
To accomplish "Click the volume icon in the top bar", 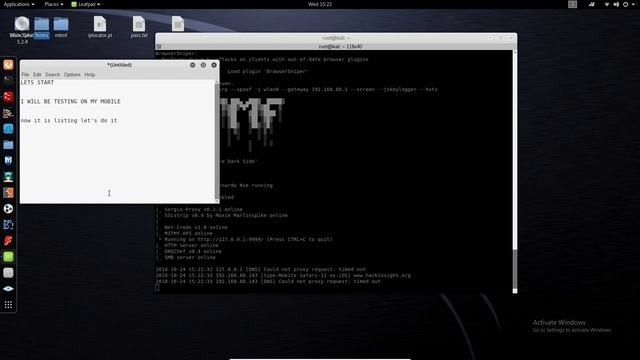I will pyautogui.click(x=616, y=4).
